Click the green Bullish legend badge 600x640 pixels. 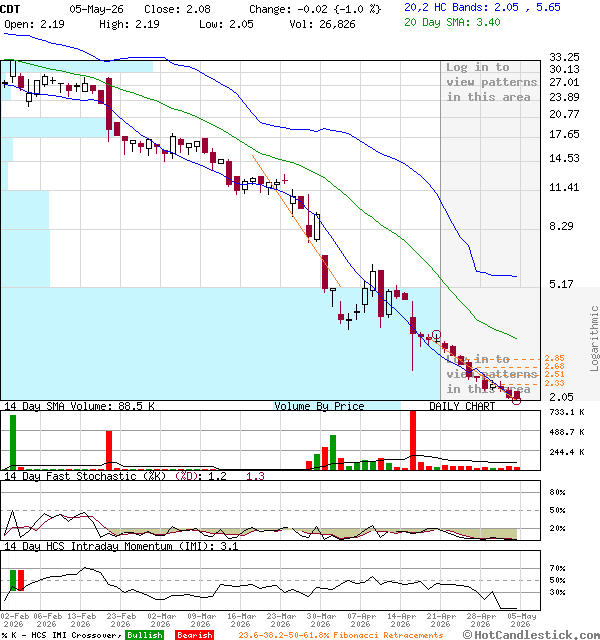(144, 635)
